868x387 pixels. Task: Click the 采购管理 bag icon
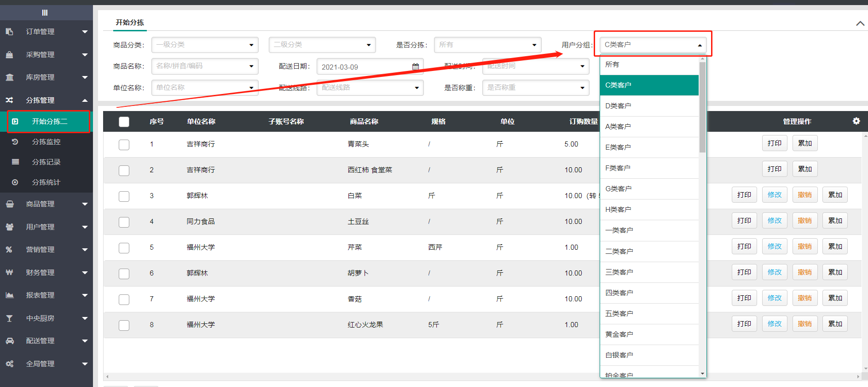click(x=9, y=55)
